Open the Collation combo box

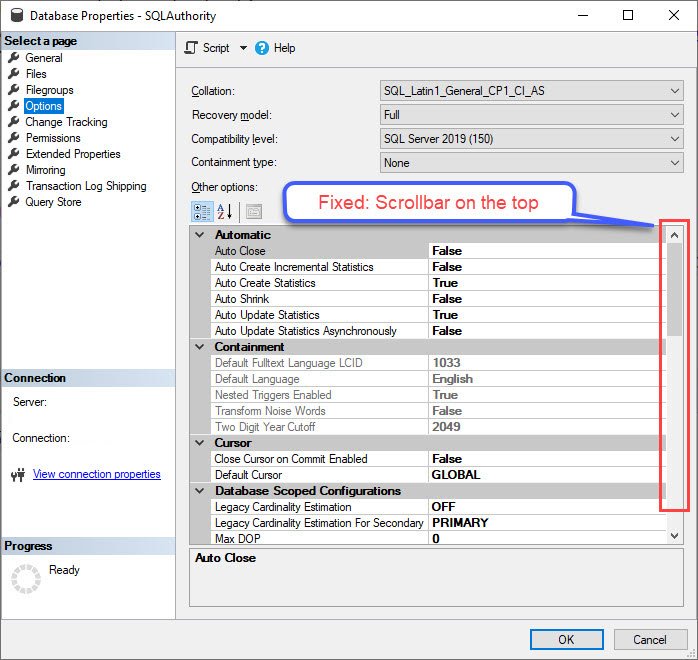click(x=532, y=91)
